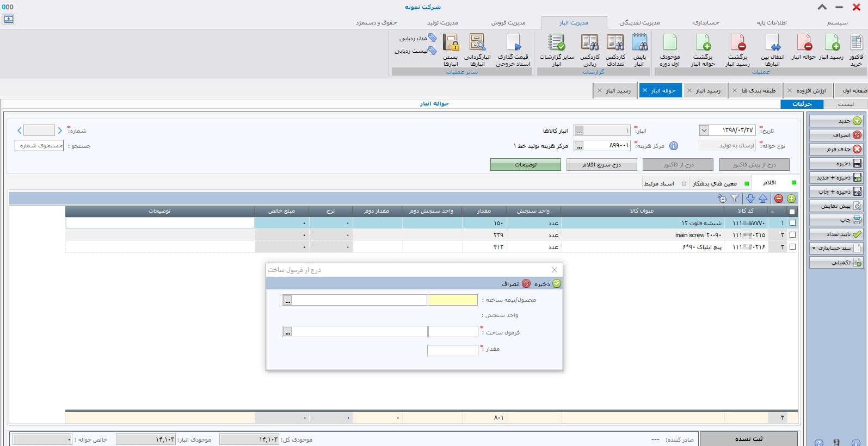The image size is (868, 446).
Task: Click Save (ذخیره) in formula dialog
Action: click(547, 283)
